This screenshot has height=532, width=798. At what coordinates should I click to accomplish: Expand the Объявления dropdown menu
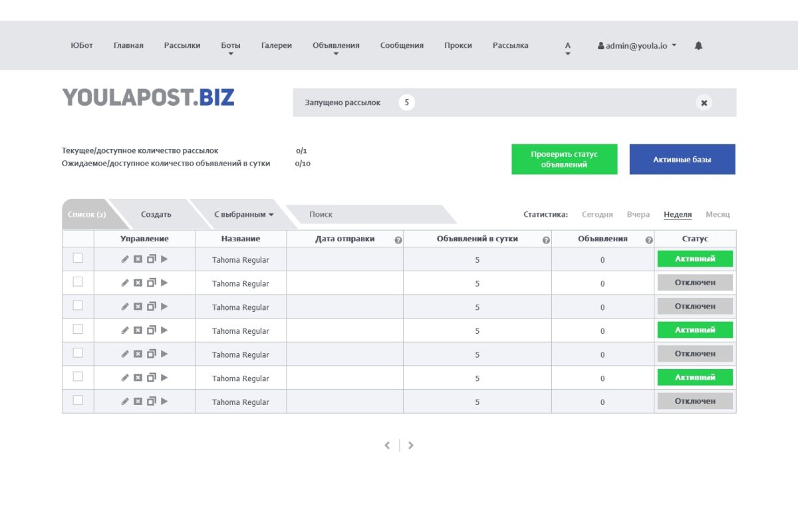point(336,49)
